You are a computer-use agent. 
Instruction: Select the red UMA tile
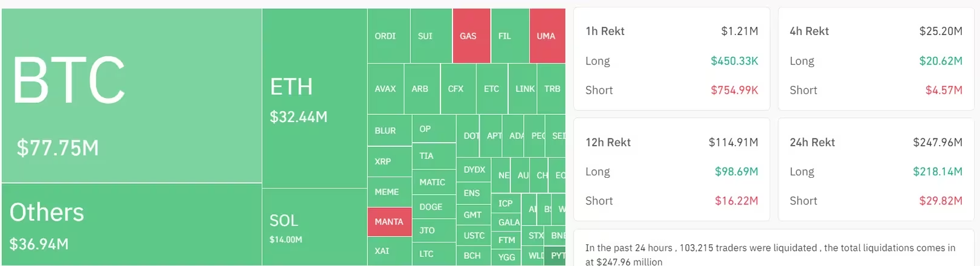click(x=547, y=36)
